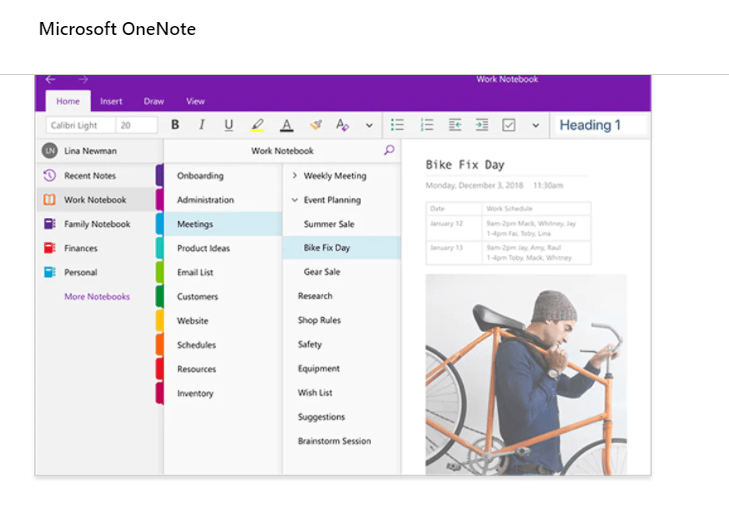Screen dimensions: 729x527
Task: Open the Schedules section
Action: [222, 345]
